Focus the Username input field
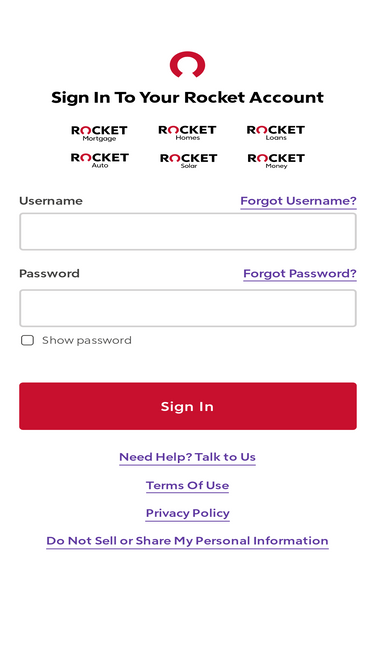Viewport: 375px width, 667px height. [188, 231]
